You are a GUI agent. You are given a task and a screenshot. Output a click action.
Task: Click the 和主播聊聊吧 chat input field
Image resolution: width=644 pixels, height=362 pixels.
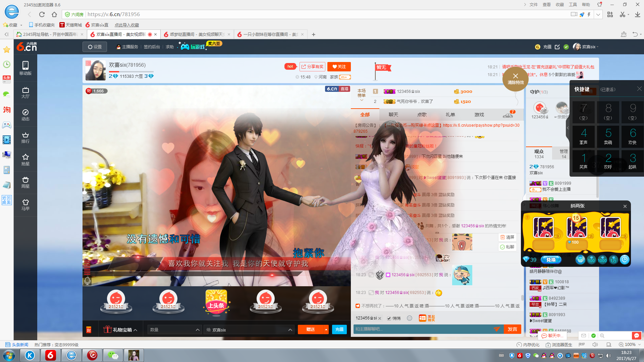(x=423, y=329)
